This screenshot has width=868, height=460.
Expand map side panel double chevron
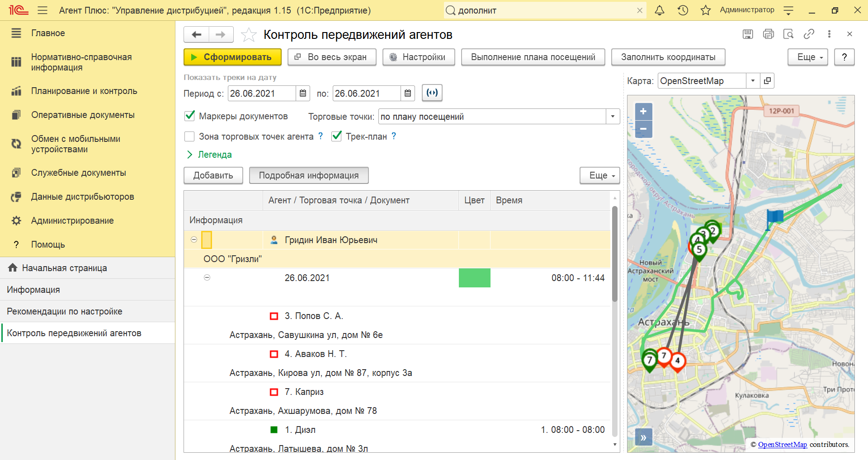(643, 437)
